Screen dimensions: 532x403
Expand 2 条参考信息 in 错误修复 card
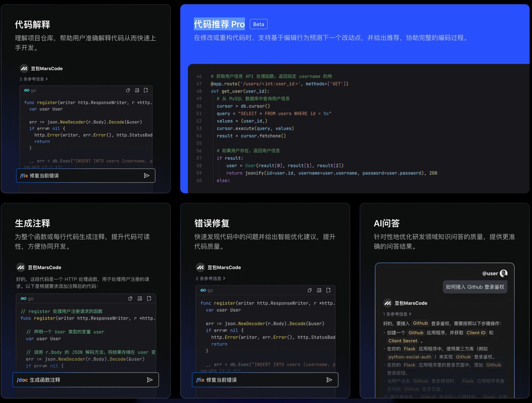210,278
